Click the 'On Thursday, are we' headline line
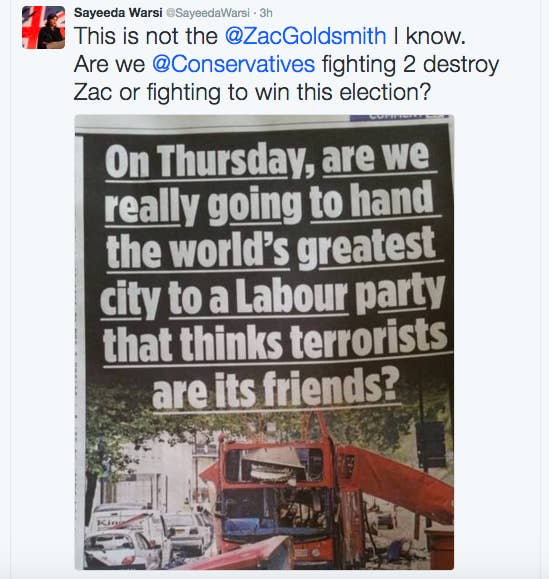549x579 pixels. [268, 160]
